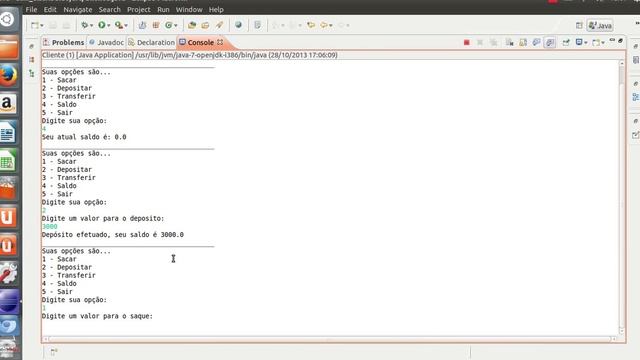Image resolution: width=640 pixels, height=360 pixels.
Task: Open the File menu
Action: click(x=31, y=9)
